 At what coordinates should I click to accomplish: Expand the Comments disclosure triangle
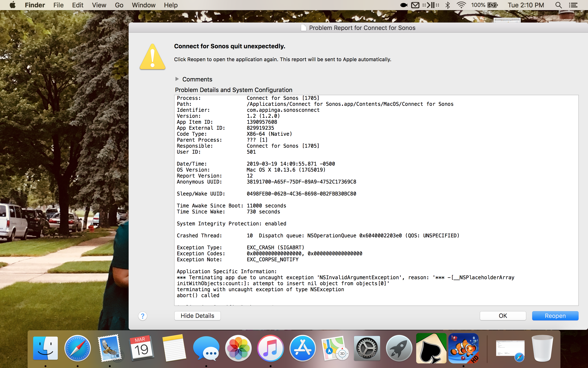(x=177, y=79)
